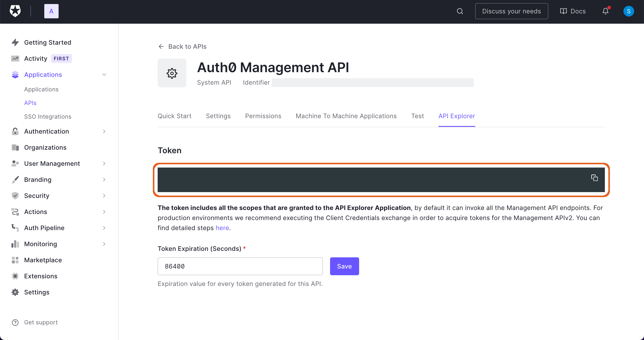Click the Get support question mark icon
This screenshot has width=644, height=340.
tap(15, 323)
